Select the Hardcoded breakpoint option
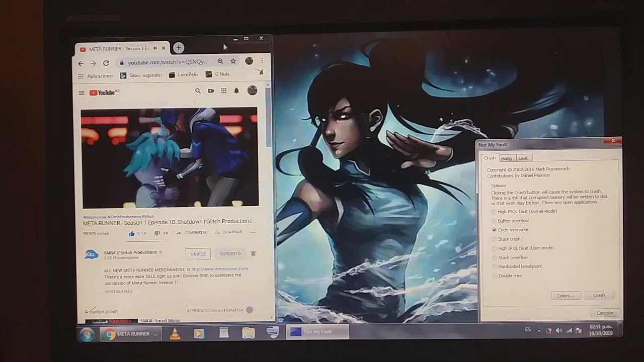Viewport: 644px width, 362px height. tap(517, 266)
